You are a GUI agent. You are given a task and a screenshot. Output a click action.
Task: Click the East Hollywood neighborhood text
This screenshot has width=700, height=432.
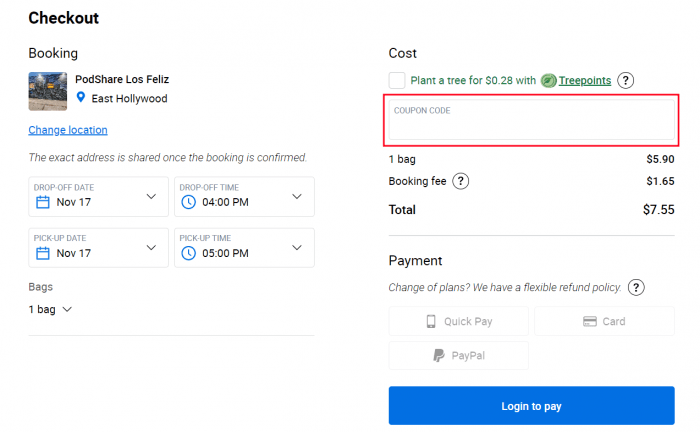tap(129, 99)
